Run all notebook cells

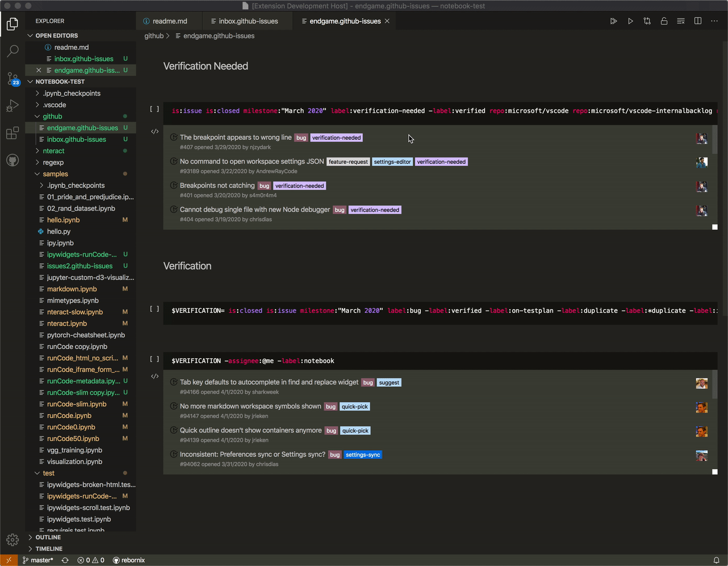coord(614,21)
